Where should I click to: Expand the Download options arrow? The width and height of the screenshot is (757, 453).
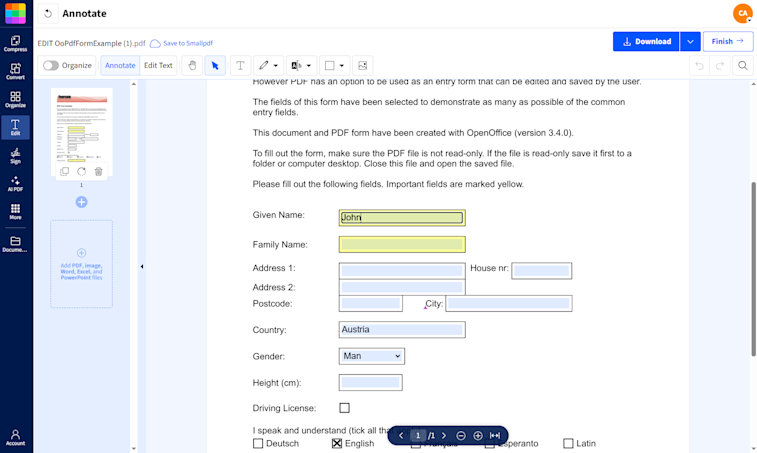pyautogui.click(x=690, y=42)
